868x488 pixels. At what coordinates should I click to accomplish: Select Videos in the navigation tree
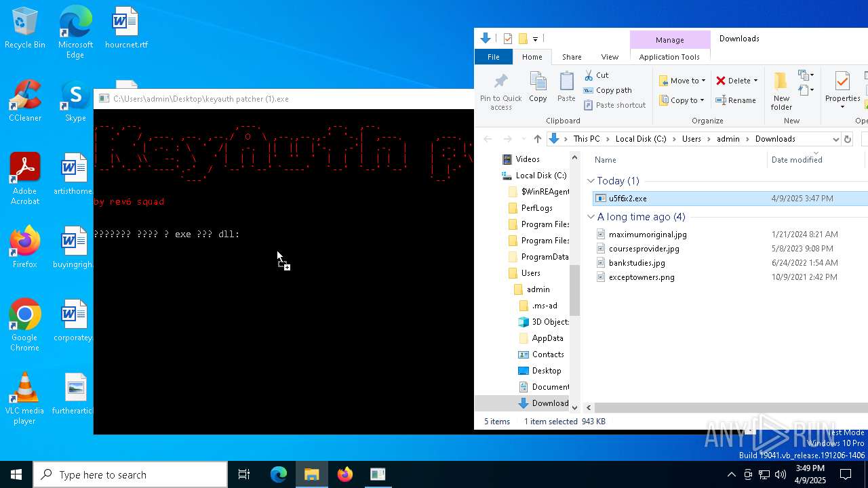coord(527,159)
